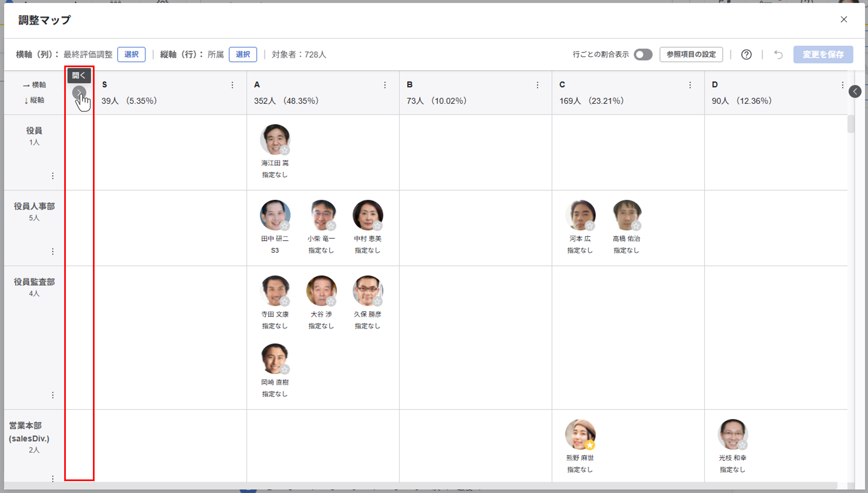Open column B three-dot menu
This screenshot has height=493, width=868.
tap(537, 85)
